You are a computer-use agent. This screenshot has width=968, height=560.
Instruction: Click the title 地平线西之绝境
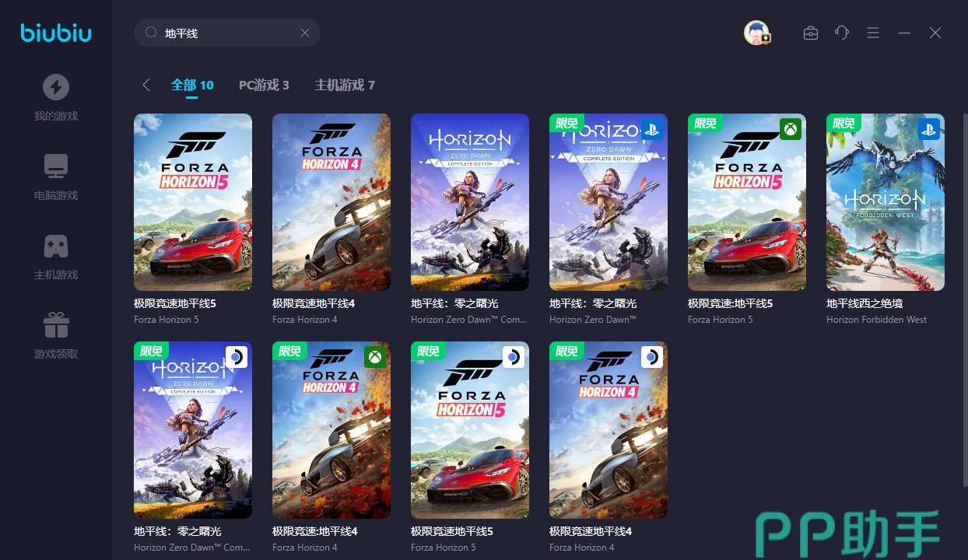tap(865, 303)
